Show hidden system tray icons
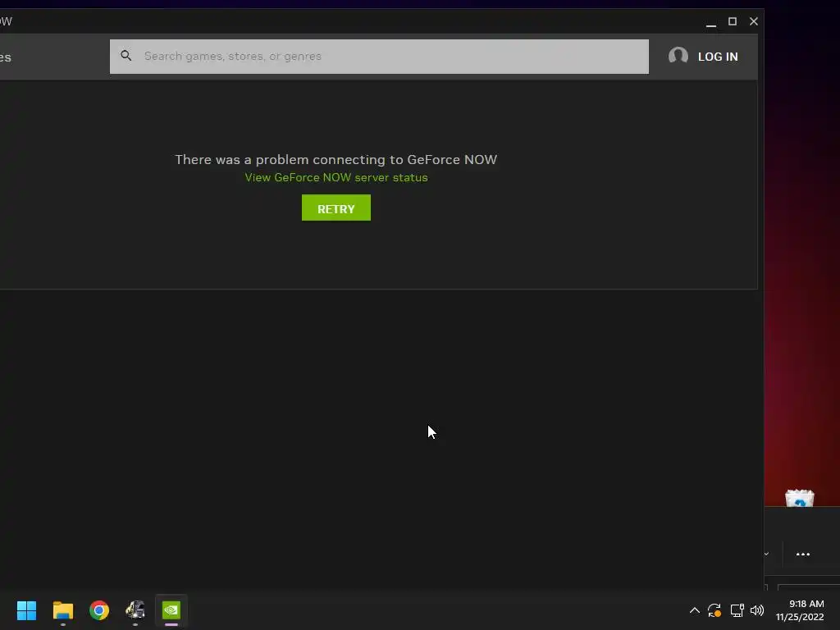The width and height of the screenshot is (840, 630). point(694,610)
